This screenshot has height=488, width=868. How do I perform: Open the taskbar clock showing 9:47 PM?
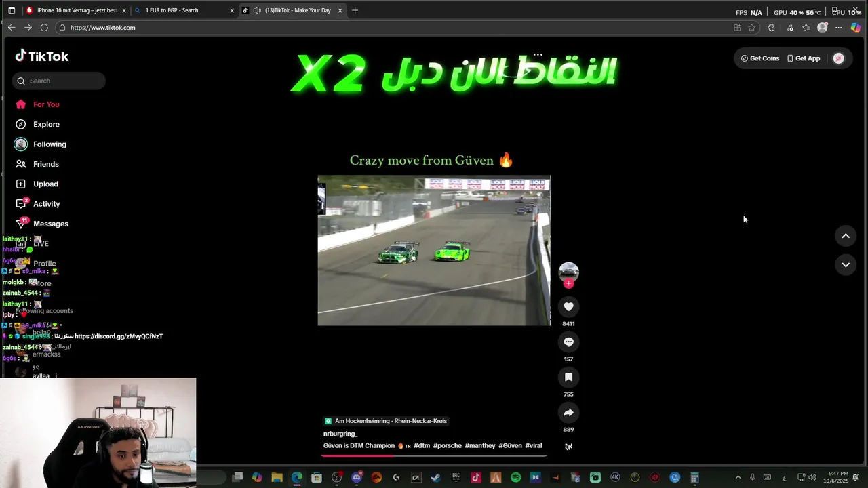pyautogui.click(x=836, y=477)
